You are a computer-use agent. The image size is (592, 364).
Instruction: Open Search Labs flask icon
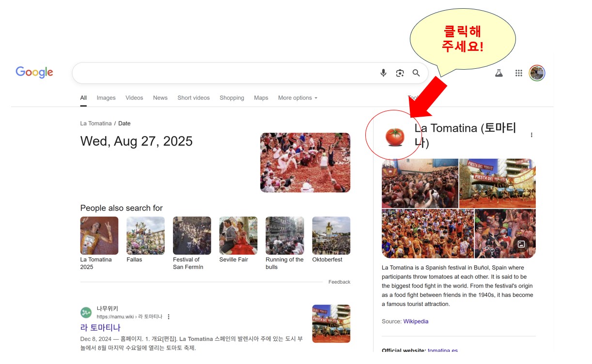(499, 73)
